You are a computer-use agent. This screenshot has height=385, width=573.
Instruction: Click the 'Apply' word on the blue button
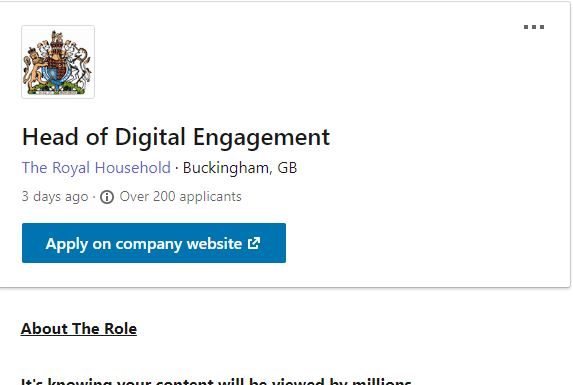(67, 244)
